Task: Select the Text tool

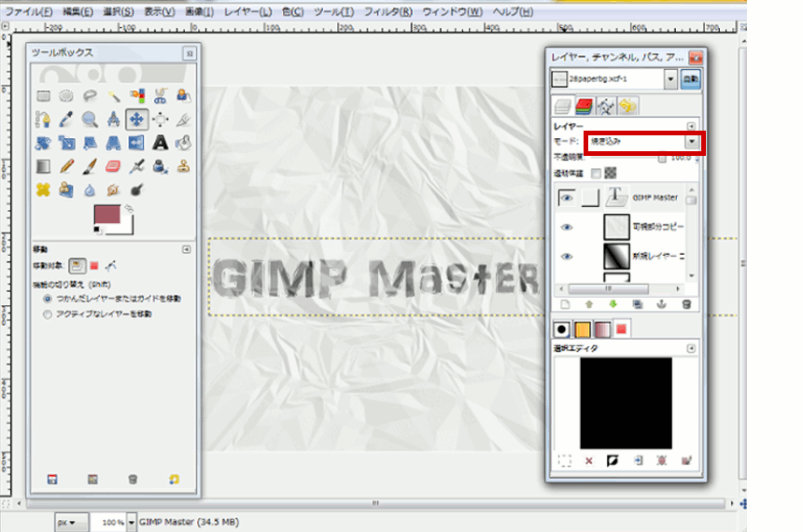Action: (x=161, y=143)
